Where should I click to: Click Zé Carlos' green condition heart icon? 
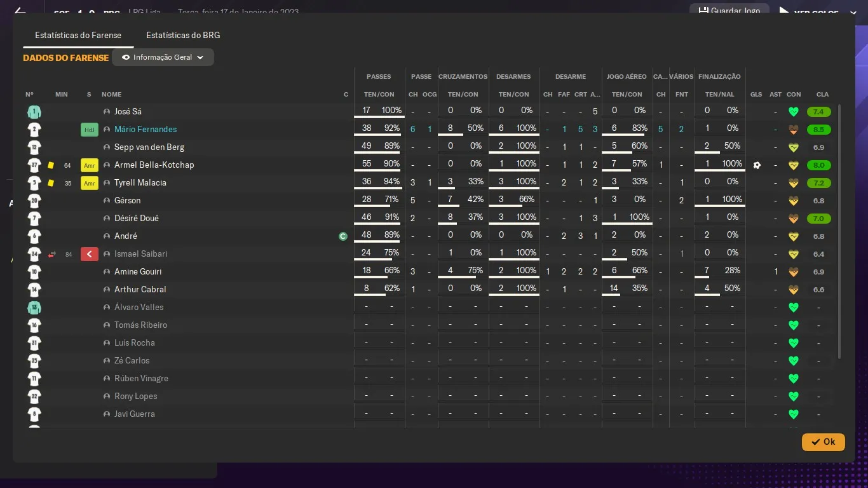click(793, 361)
